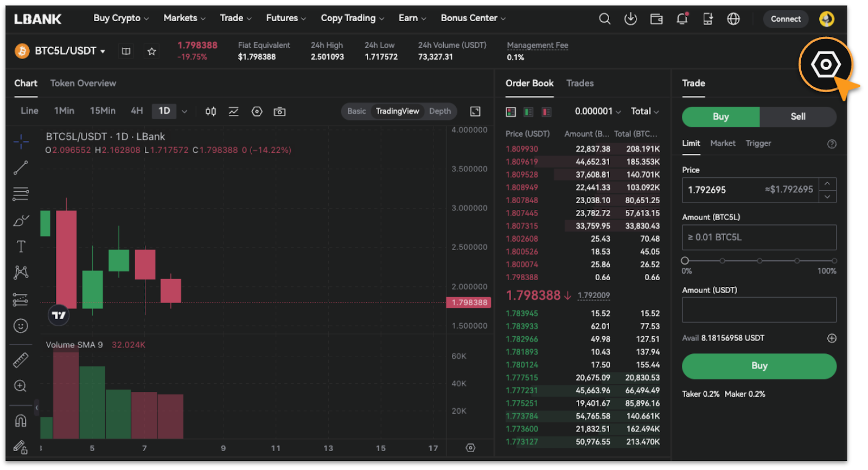Select the Fibonacci retracement lines tool
The height and width of the screenshot is (470, 868).
click(x=21, y=194)
